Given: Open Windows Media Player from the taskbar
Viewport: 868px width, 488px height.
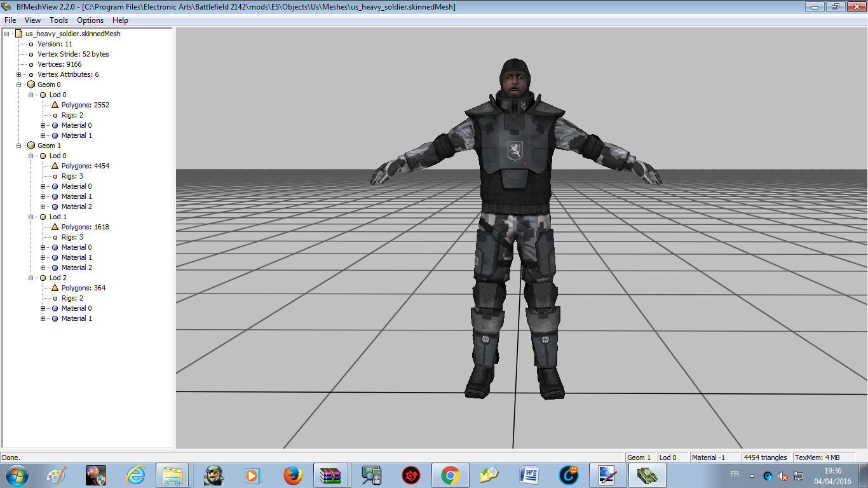Looking at the screenshot, I should click(x=253, y=475).
